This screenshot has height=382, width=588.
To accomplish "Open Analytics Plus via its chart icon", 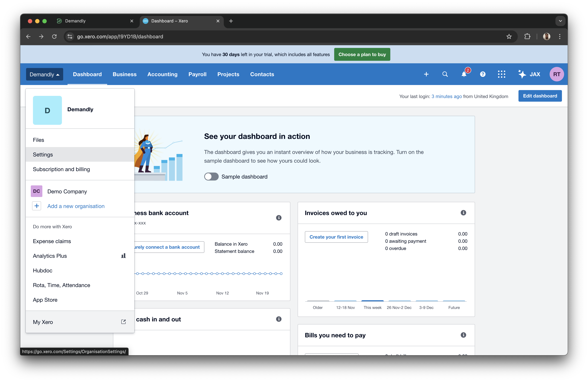I will 123,256.
